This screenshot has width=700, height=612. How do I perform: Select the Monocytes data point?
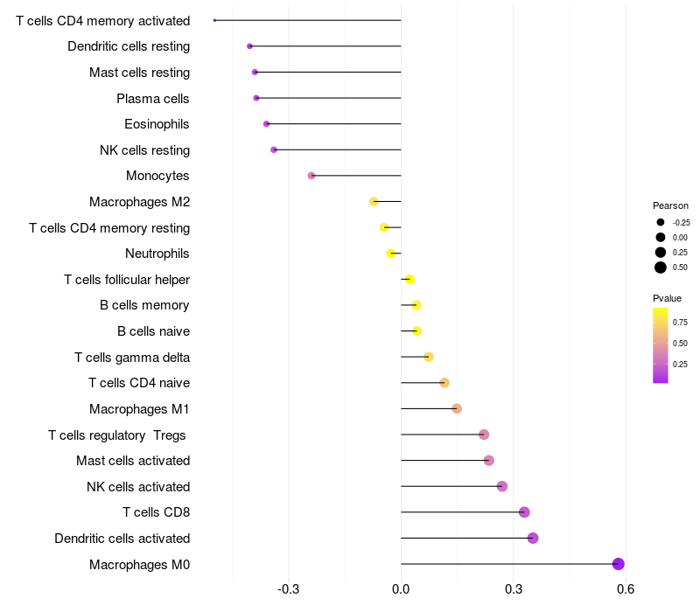tap(311, 176)
